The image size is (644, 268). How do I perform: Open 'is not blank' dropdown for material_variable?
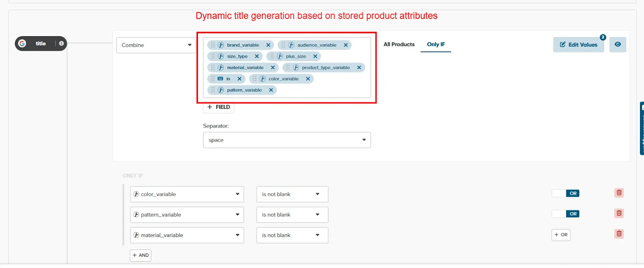tap(292, 235)
